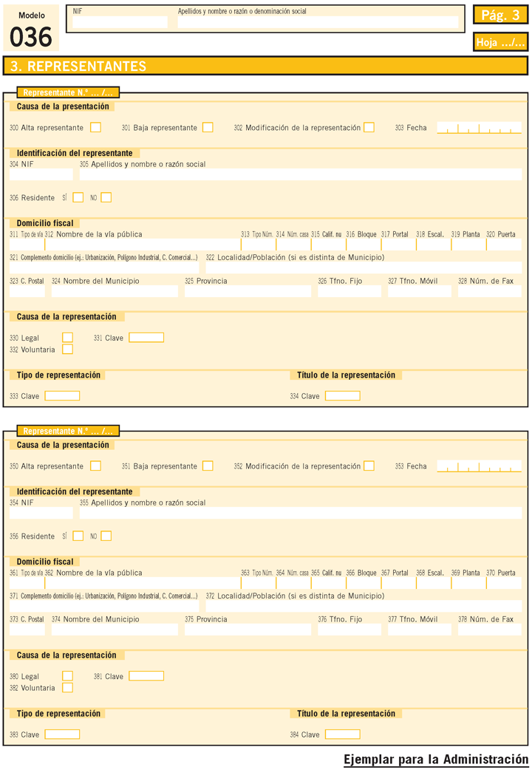Select Residente NO box in field 306
The width and height of the screenshot is (532, 770).
click(x=106, y=197)
